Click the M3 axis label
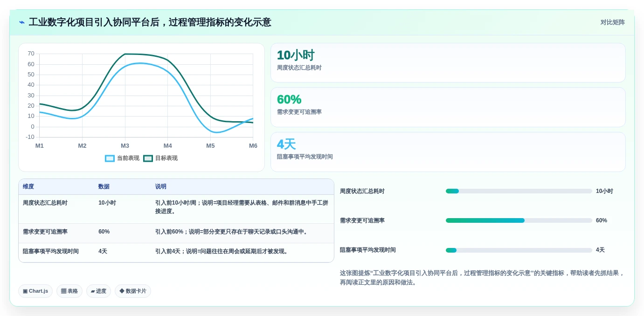Image resolution: width=644 pixels, height=316 pixels. [125, 146]
